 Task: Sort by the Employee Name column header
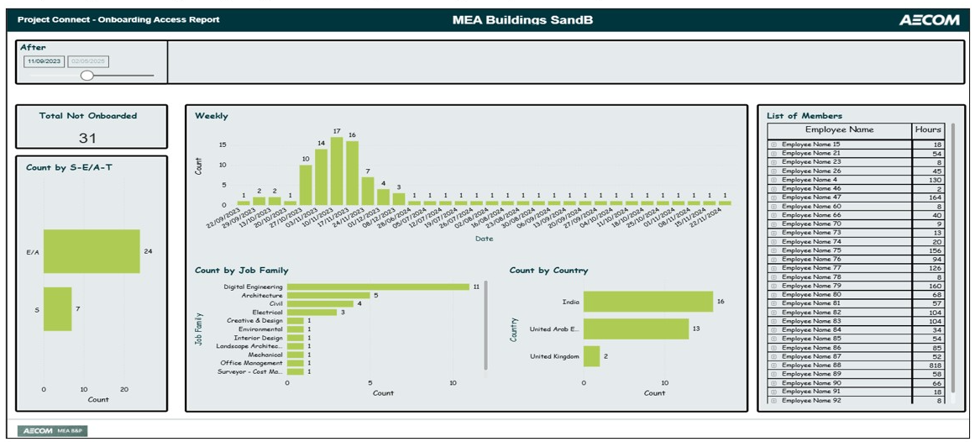coord(840,130)
